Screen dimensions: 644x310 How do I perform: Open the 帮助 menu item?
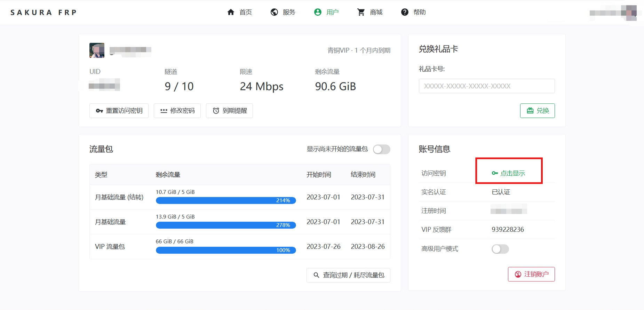(419, 12)
